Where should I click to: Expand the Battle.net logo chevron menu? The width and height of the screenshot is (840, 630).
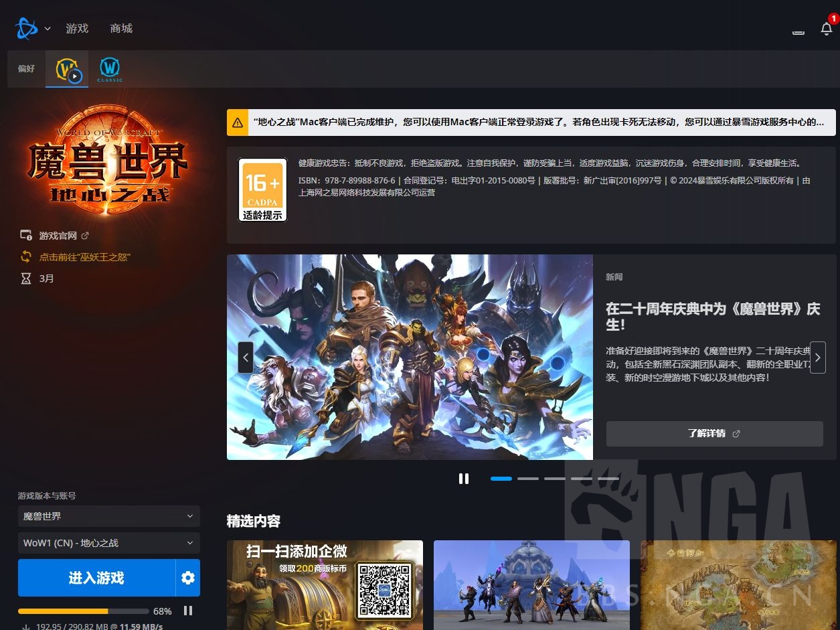click(x=46, y=28)
